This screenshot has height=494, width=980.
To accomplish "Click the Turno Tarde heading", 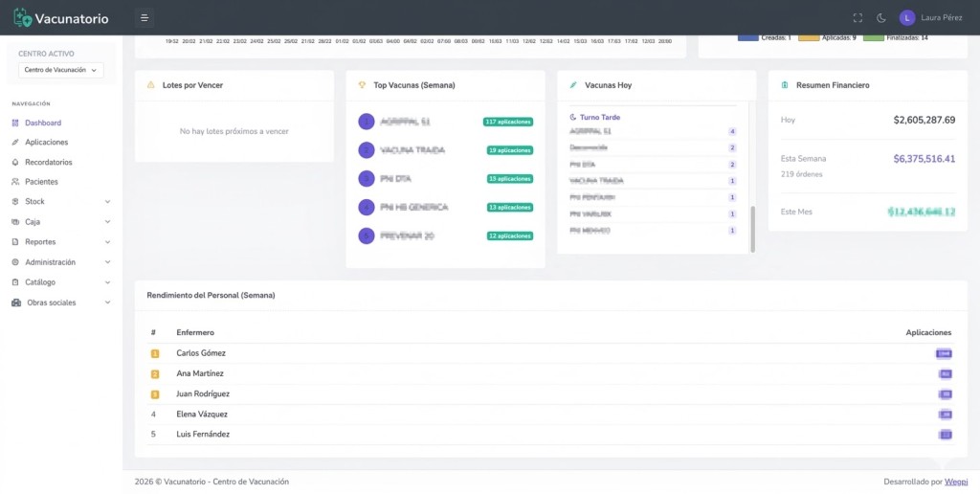I will [x=599, y=118].
